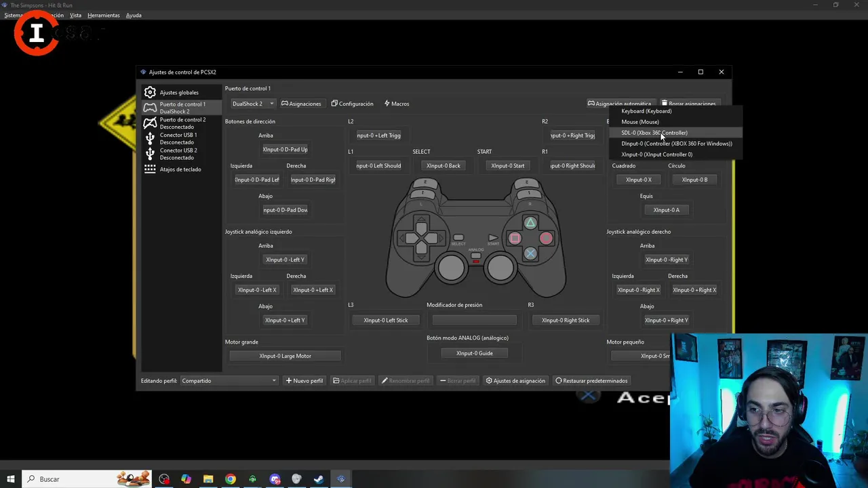Click the Círculo XInput-0 B binding
Screen dimensions: 868x488
(x=694, y=180)
